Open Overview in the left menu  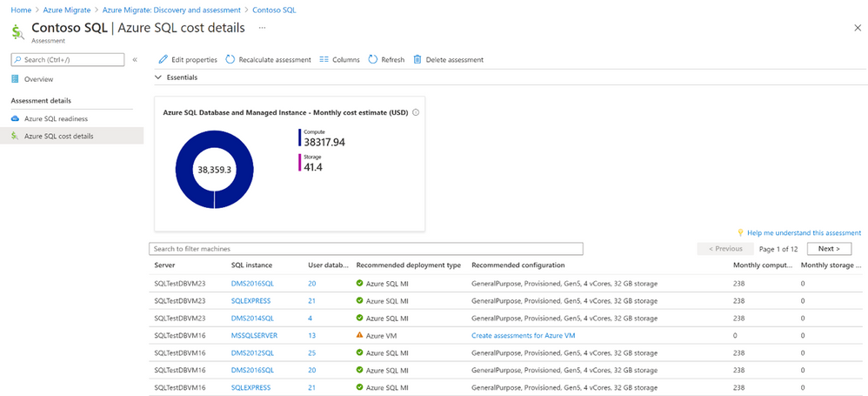coord(39,79)
